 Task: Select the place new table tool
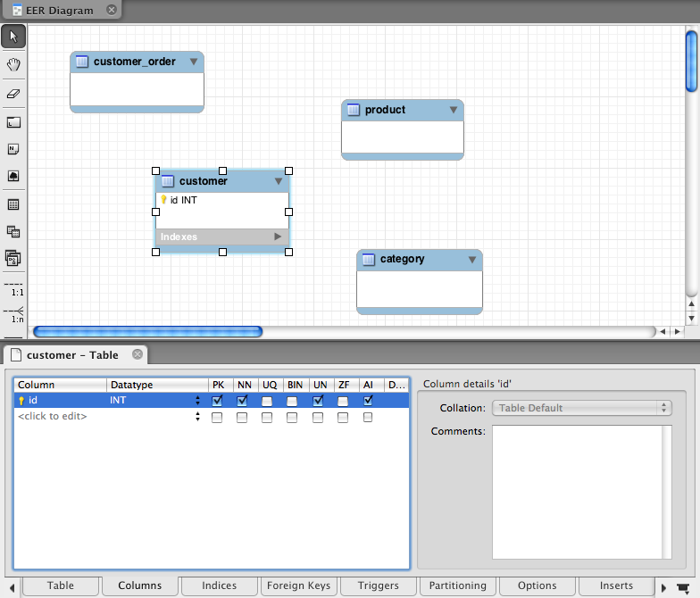coord(13,204)
